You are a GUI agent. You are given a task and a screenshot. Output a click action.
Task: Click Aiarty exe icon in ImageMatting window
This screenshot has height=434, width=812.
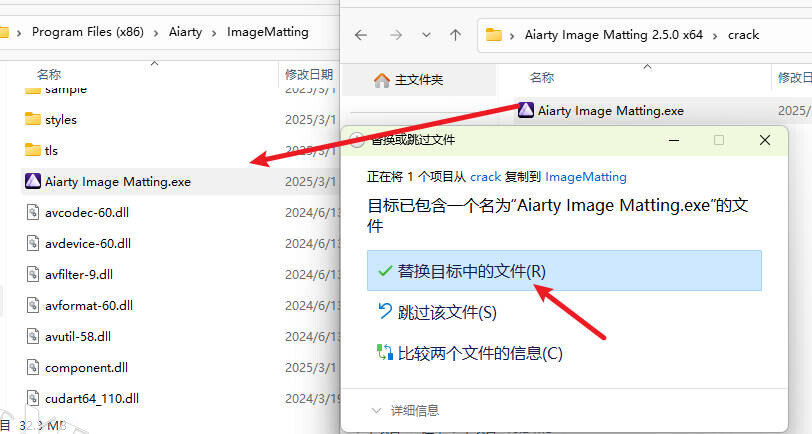coord(33,181)
